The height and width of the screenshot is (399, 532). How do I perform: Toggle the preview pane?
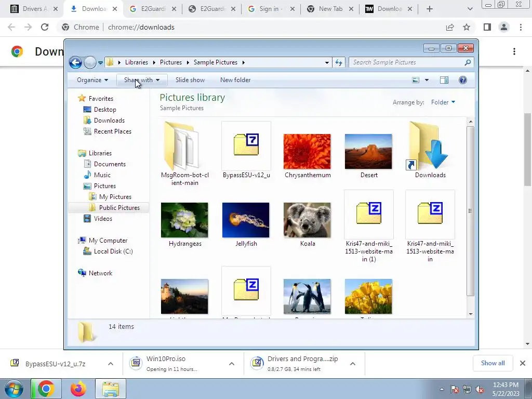point(444,80)
